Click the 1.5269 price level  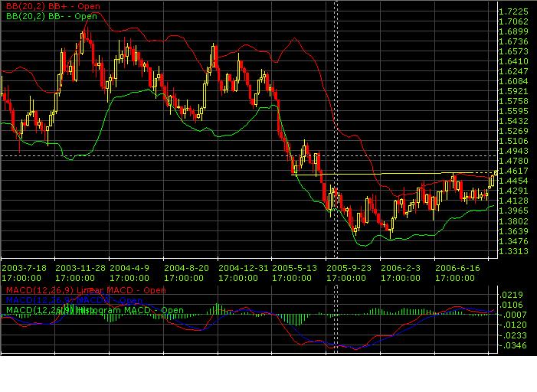pyautogui.click(x=513, y=131)
